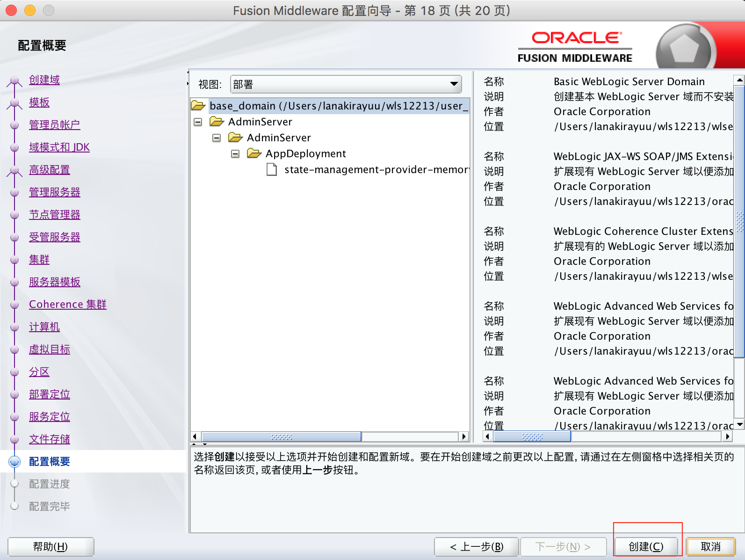Click the details panel scroll-left arrow
745x560 pixels.
(x=487, y=436)
